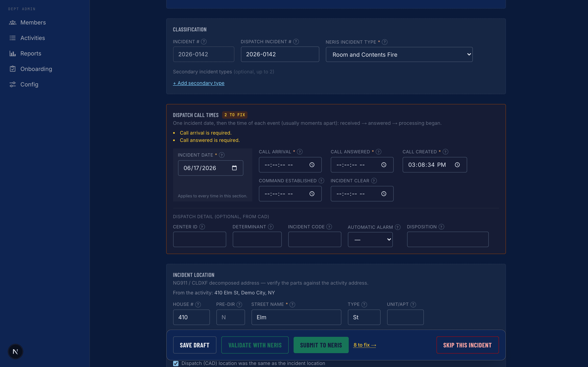Open clock picker in Call Arrival field
Viewport: 588px width, 367px height.
(312, 165)
